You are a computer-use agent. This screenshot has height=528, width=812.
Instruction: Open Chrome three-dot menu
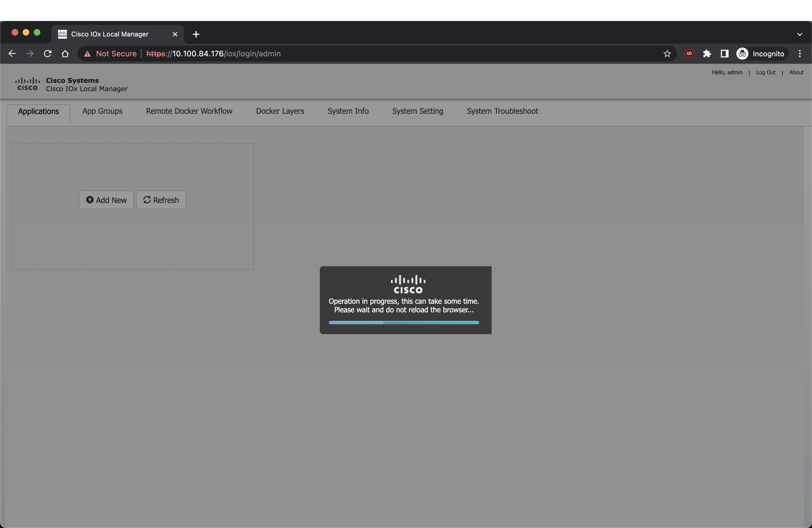[800, 54]
